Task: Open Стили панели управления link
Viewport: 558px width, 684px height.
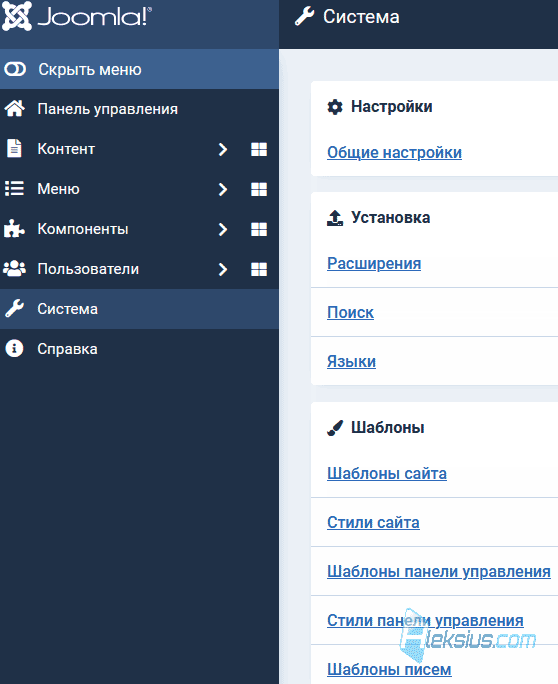Action: 425,620
